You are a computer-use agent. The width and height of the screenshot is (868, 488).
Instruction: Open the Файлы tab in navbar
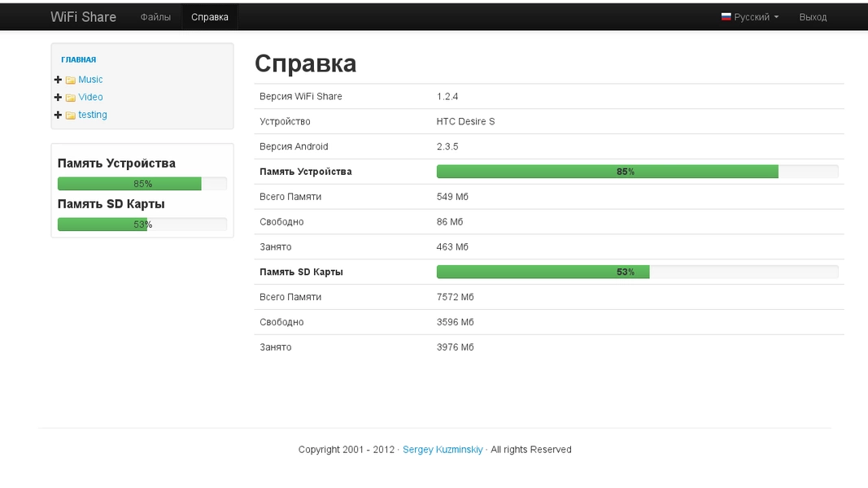point(155,17)
